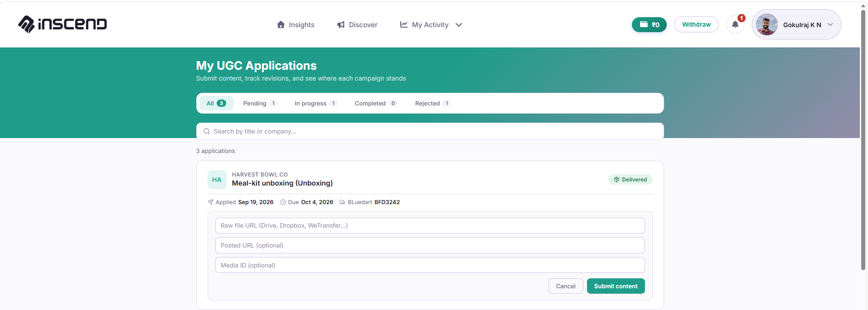Open the notifications bell

735,24
